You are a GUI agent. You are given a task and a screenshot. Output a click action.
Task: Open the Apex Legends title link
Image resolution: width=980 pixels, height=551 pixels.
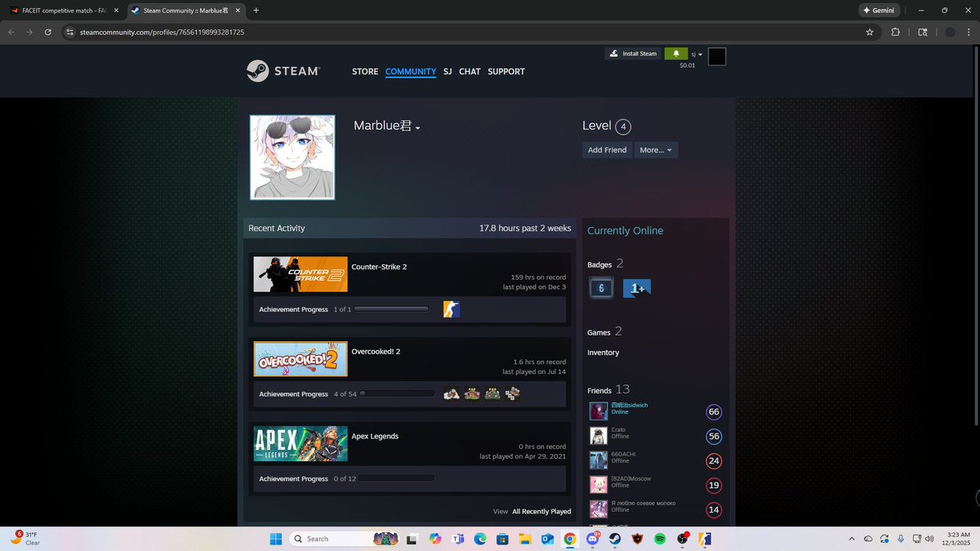(x=375, y=437)
